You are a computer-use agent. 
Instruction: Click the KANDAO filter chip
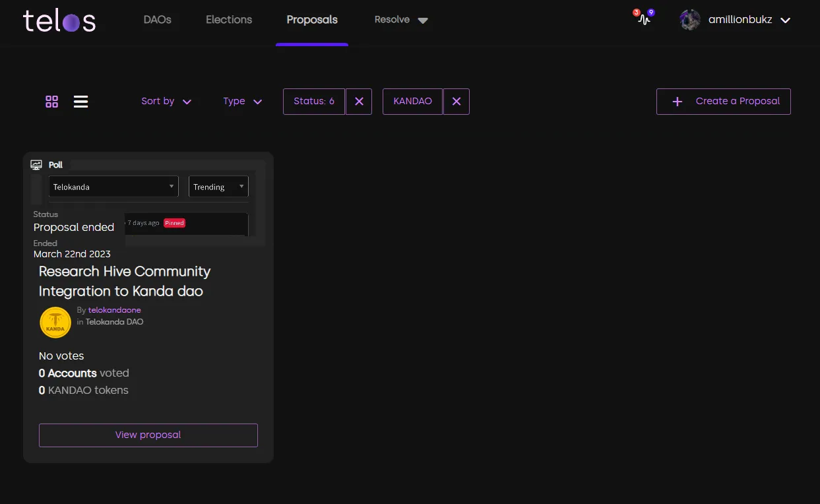click(x=413, y=102)
